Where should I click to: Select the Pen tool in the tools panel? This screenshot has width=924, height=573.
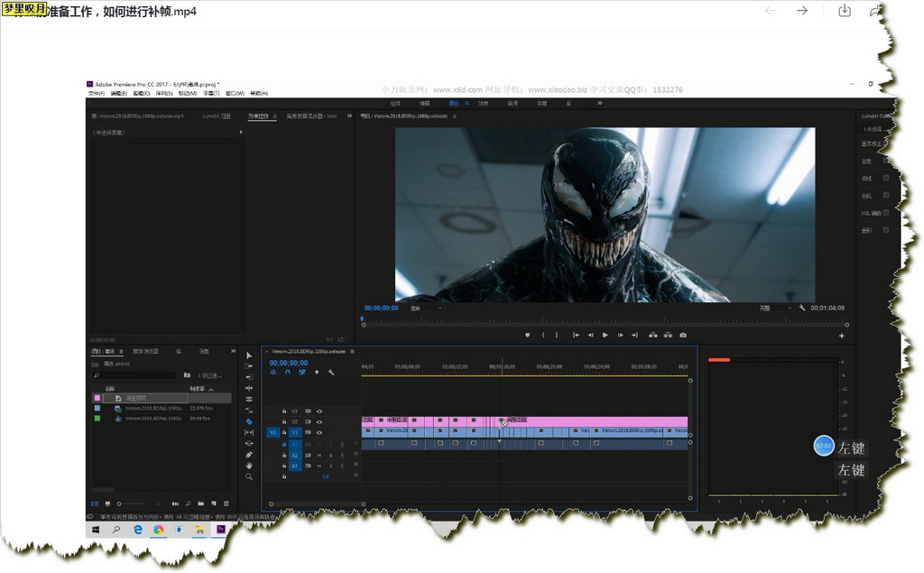(x=249, y=455)
